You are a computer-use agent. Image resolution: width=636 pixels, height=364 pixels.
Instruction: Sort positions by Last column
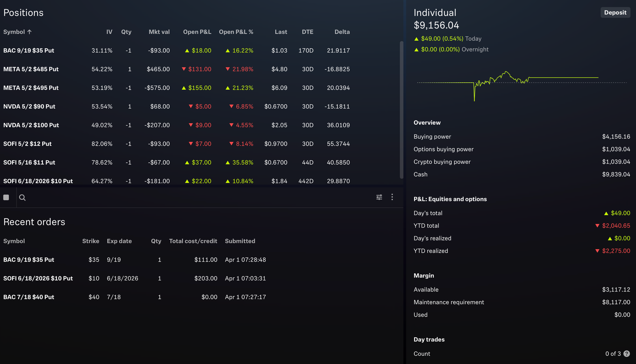coord(281,32)
